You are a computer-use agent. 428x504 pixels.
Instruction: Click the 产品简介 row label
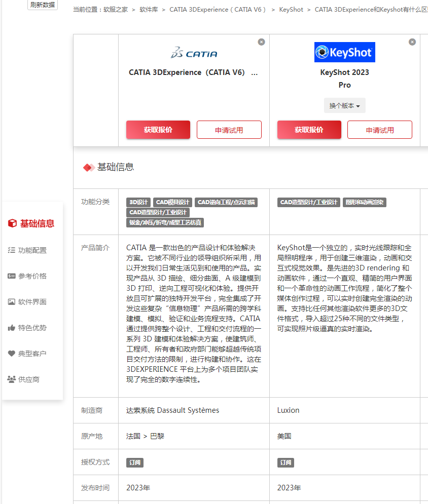point(95,248)
